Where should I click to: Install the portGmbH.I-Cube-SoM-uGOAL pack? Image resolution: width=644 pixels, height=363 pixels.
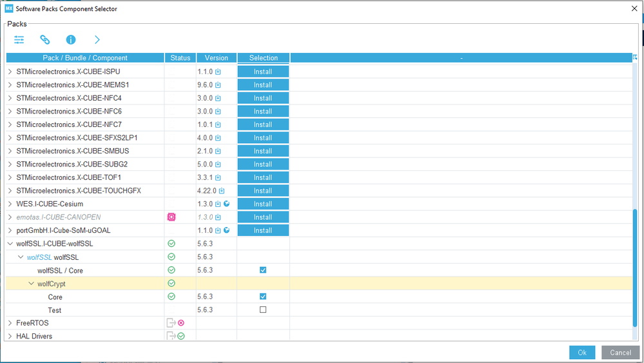263,230
